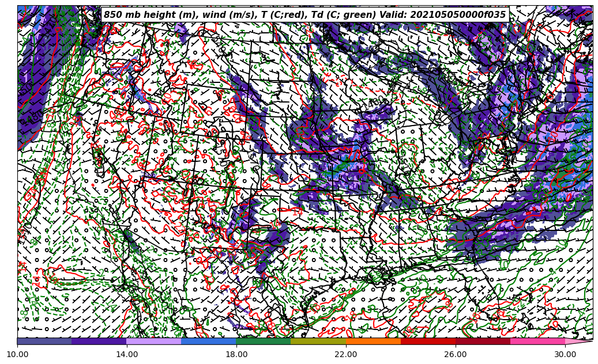Screen dimensions: 598x364
Task: Click the green 18–20 colorbar segment
Action: click(264, 341)
